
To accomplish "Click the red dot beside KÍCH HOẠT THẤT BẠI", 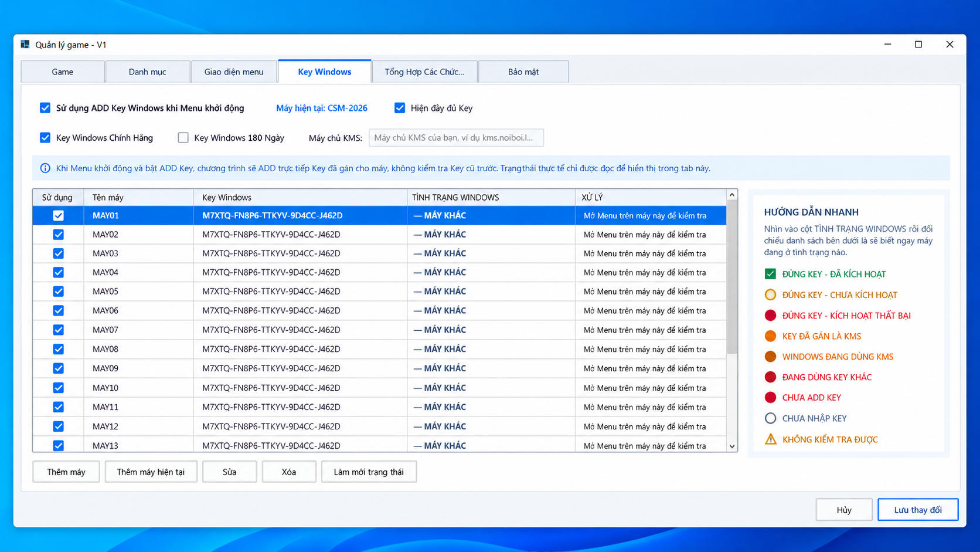I will pos(770,316).
